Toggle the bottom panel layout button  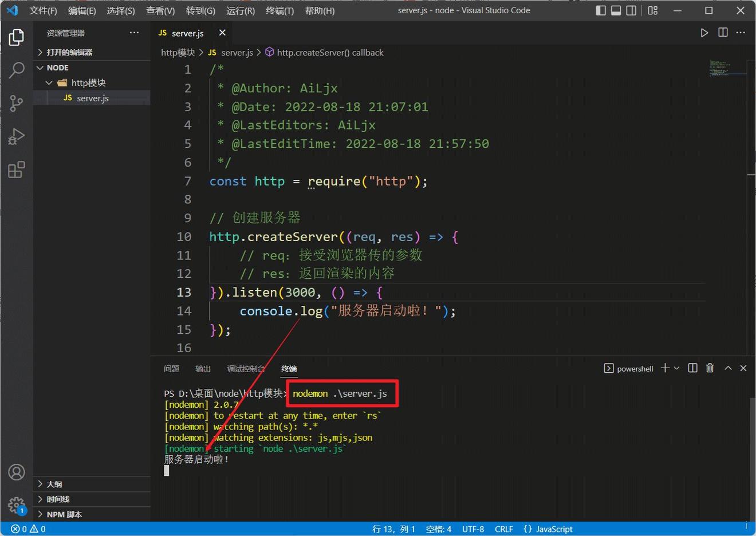(616, 10)
